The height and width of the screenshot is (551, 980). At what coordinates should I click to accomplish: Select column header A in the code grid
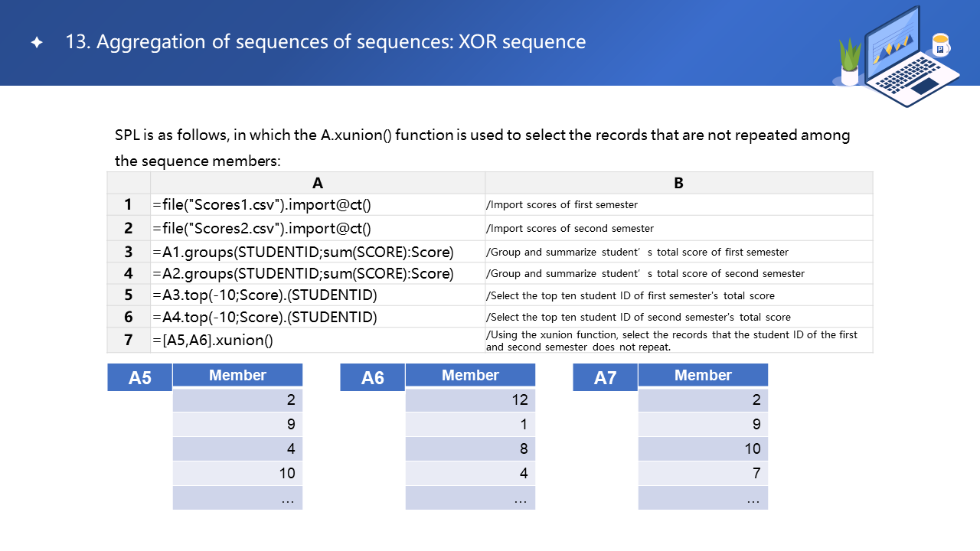318,183
